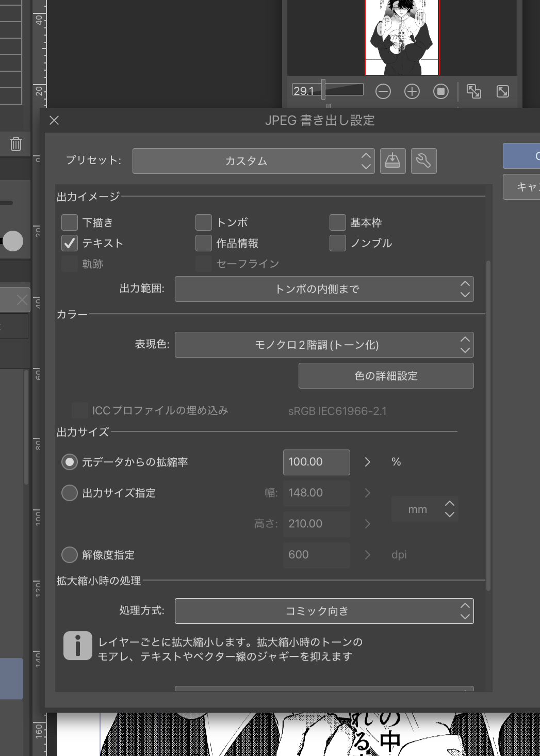Click the fit to screen icon

click(473, 92)
